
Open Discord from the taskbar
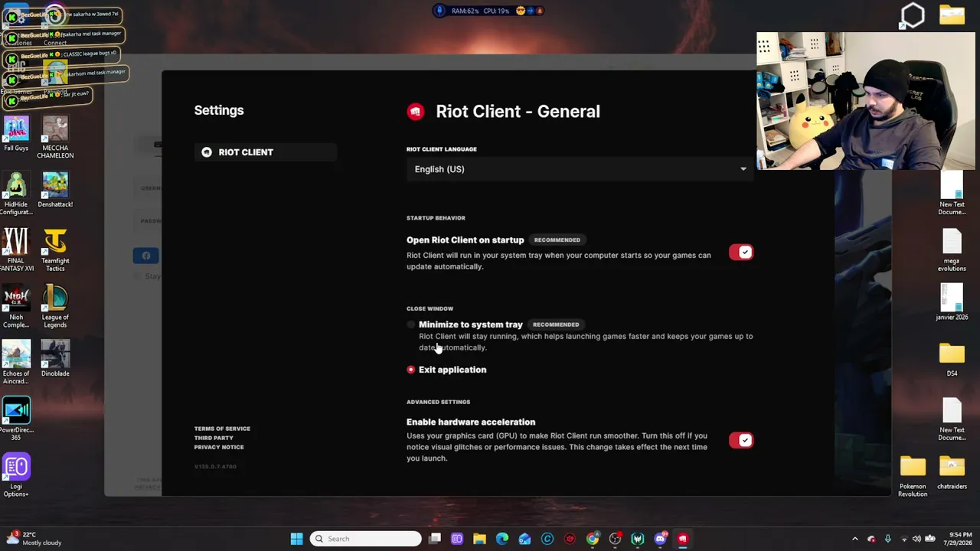(660, 539)
